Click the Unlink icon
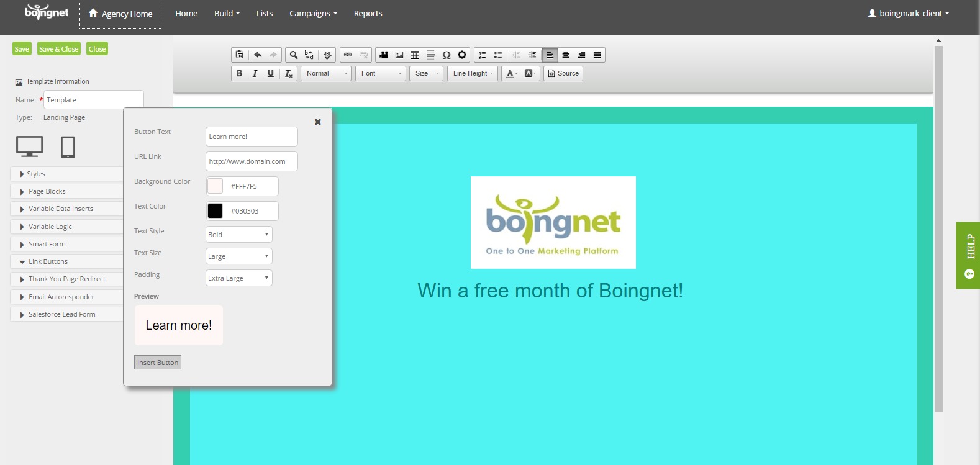This screenshot has height=465, width=980. tap(363, 55)
